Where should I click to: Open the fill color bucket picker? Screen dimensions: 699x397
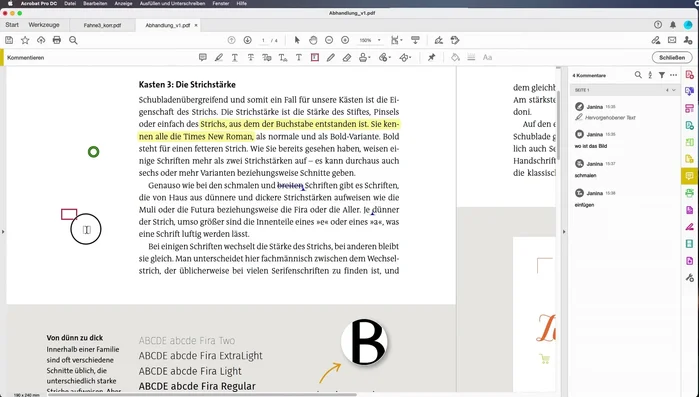[455, 57]
